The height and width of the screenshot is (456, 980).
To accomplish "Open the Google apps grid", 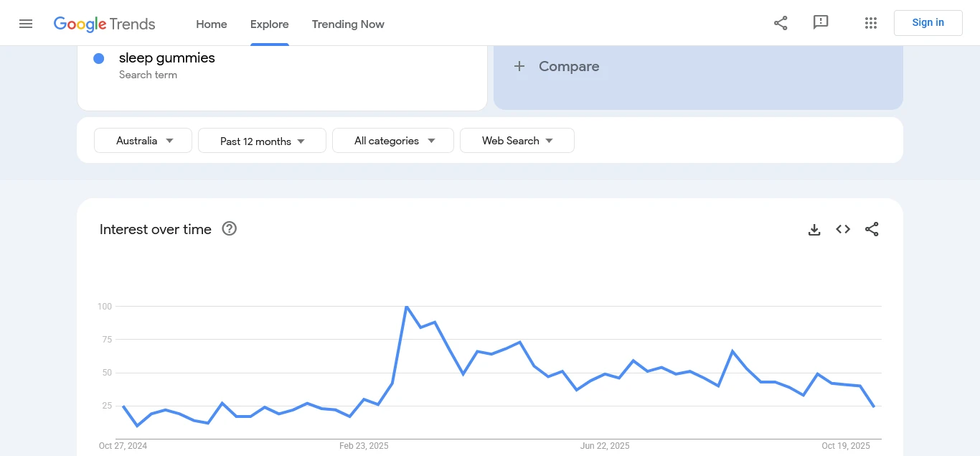I will tap(871, 23).
